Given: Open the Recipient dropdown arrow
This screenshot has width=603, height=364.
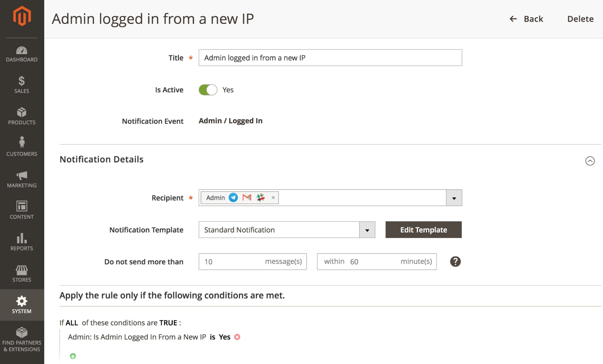Looking at the screenshot, I should pos(454,198).
